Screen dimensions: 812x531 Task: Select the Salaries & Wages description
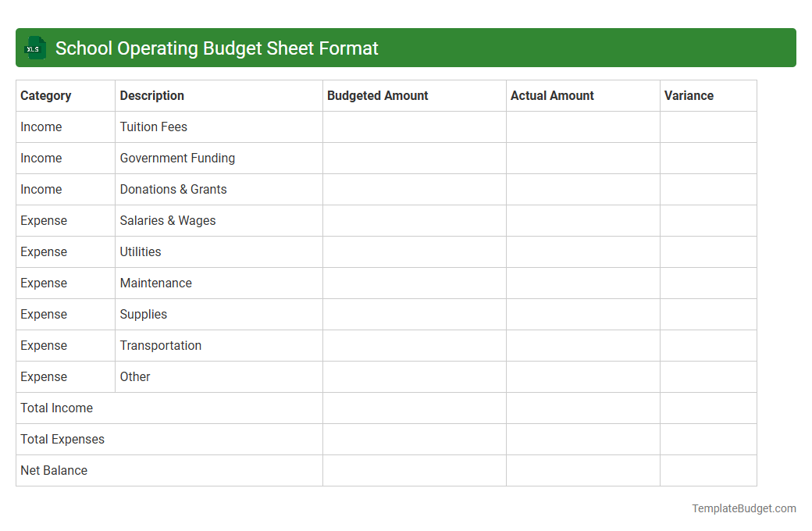coord(167,220)
